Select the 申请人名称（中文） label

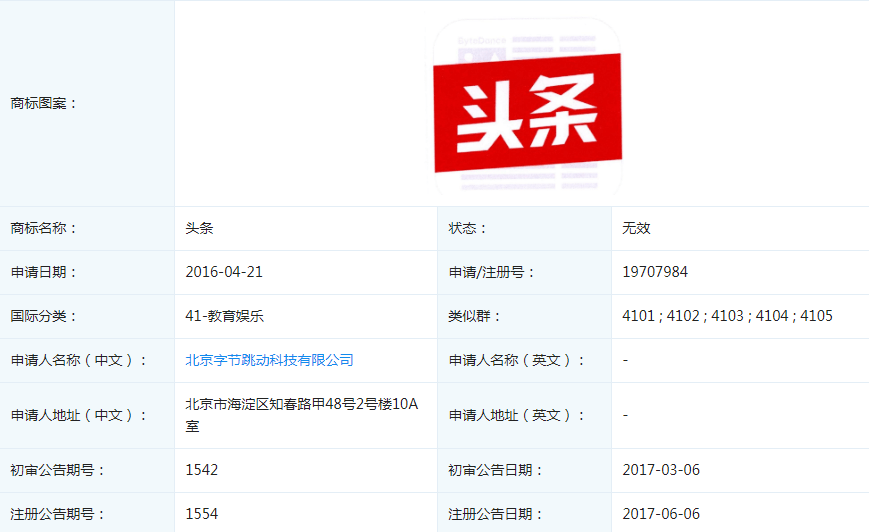point(79,360)
